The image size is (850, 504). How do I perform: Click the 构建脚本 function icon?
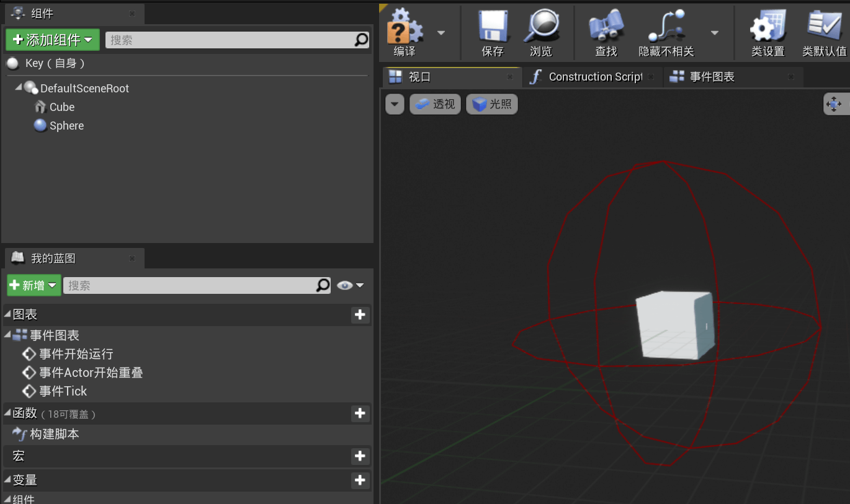pos(20,434)
